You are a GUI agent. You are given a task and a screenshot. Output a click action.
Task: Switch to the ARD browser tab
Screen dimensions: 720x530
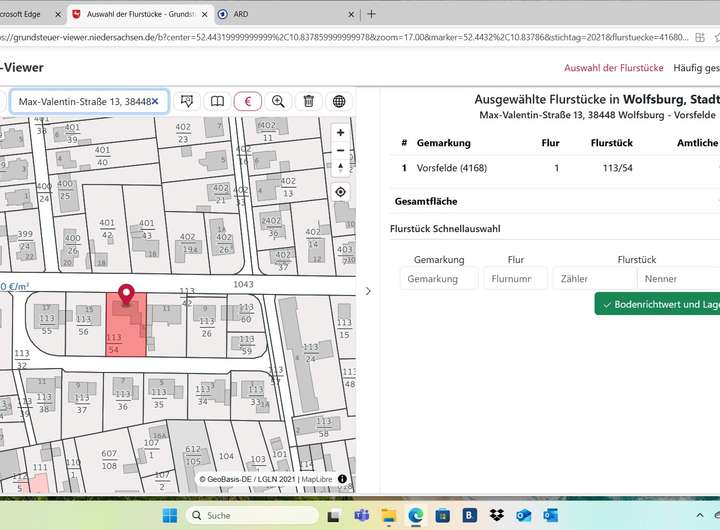pos(240,15)
